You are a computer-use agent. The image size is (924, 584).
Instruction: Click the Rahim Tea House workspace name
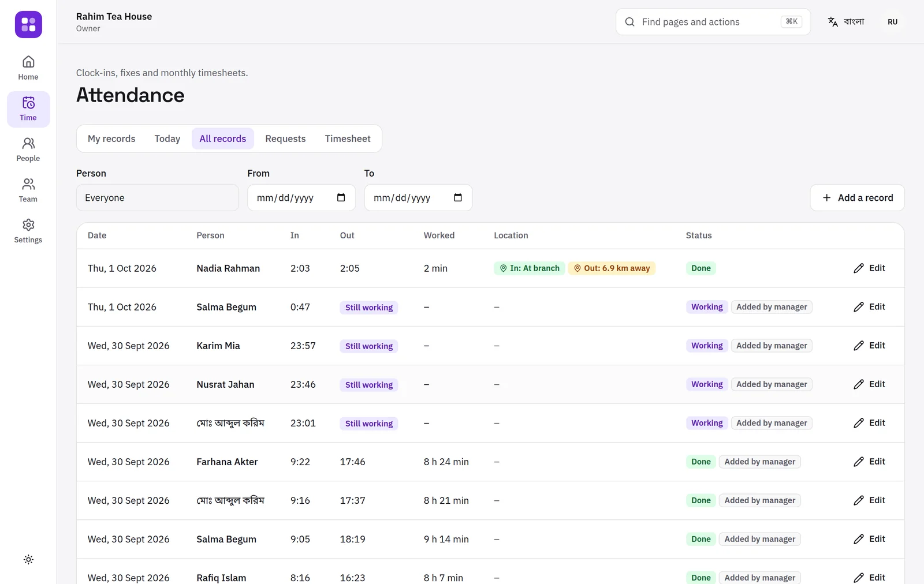click(114, 16)
